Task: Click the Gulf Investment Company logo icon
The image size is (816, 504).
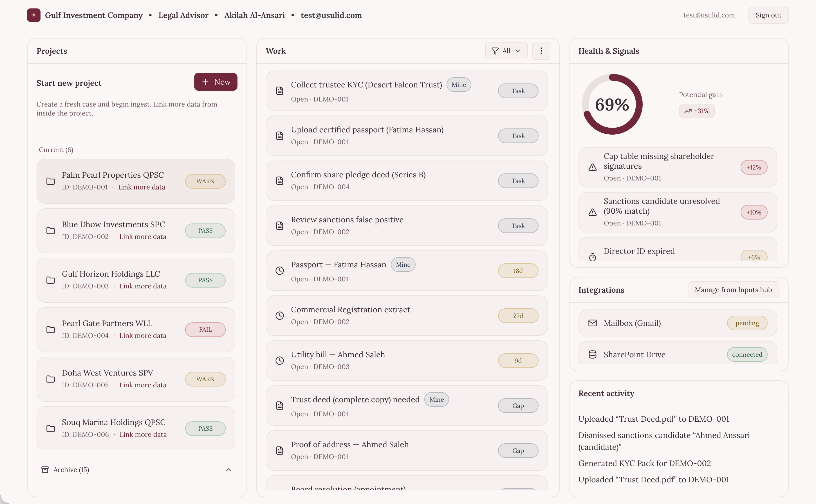Action: point(34,15)
